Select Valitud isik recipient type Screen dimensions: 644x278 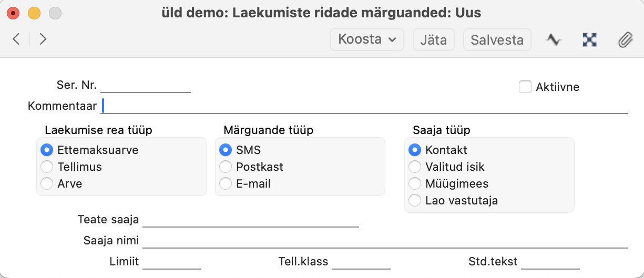click(415, 167)
